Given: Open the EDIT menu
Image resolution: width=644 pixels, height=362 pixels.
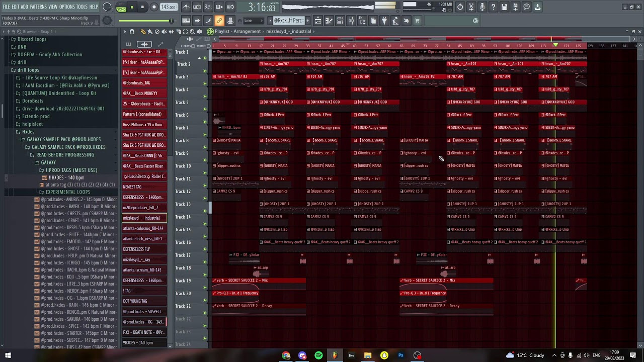Looking at the screenshot, I should [15, 7].
